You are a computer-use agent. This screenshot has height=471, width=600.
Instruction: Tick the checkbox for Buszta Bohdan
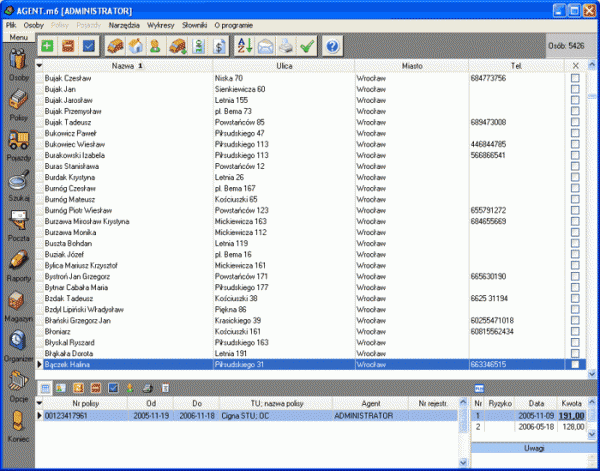[575, 243]
